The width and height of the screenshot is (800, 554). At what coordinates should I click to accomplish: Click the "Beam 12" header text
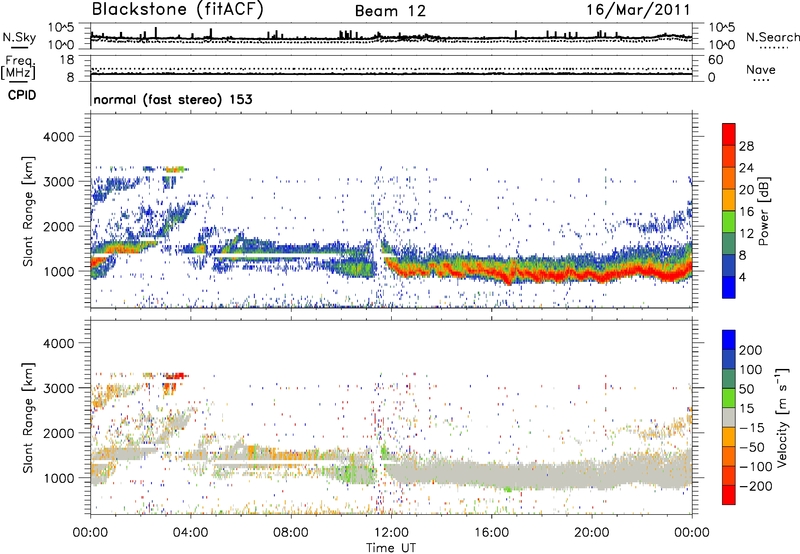(390, 11)
